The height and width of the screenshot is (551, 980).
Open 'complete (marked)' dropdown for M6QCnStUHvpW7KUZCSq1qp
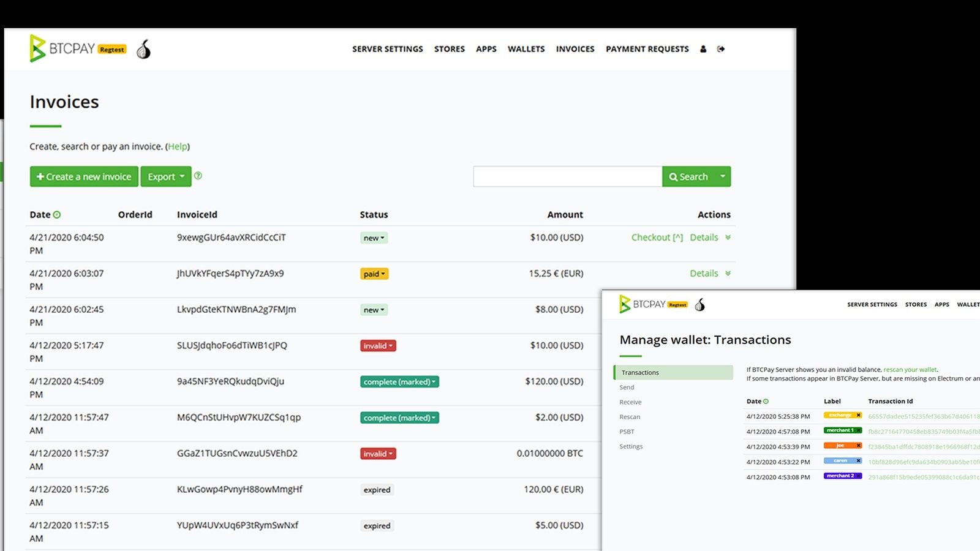point(399,418)
